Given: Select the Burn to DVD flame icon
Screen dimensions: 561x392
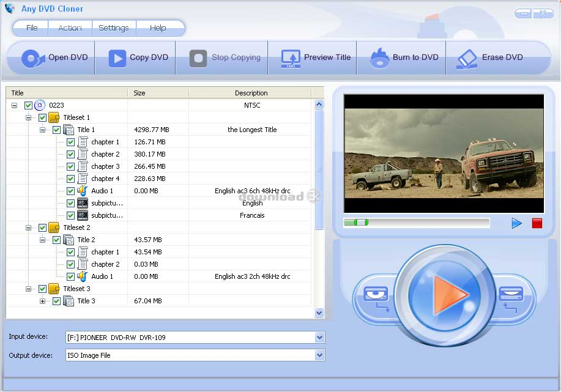Looking at the screenshot, I should click(379, 58).
